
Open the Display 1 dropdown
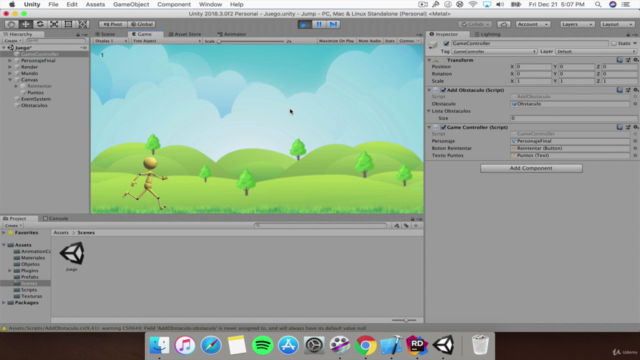click(111, 41)
